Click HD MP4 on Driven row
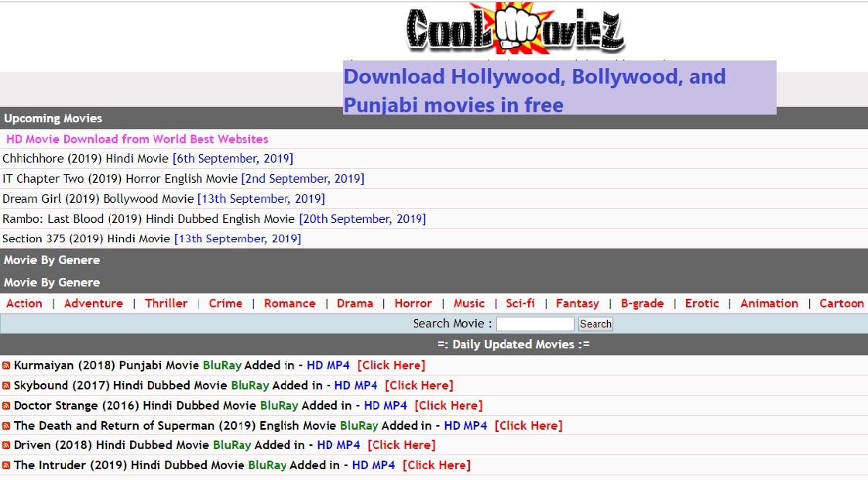868x480 pixels. pyautogui.click(x=338, y=445)
